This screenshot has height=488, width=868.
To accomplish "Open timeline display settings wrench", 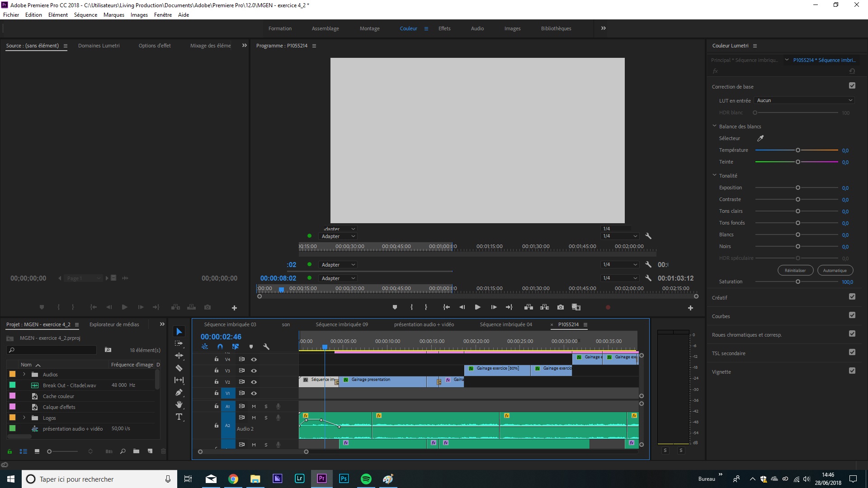I will click(x=266, y=347).
